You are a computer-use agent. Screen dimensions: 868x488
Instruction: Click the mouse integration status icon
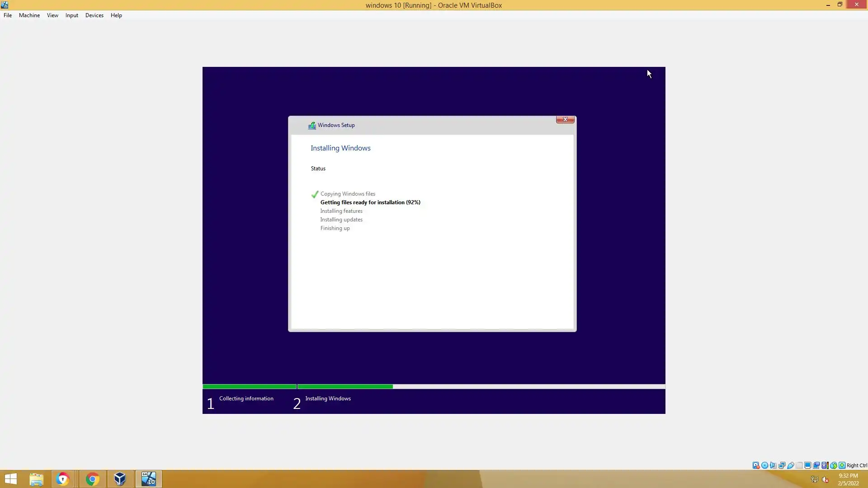[833, 465]
